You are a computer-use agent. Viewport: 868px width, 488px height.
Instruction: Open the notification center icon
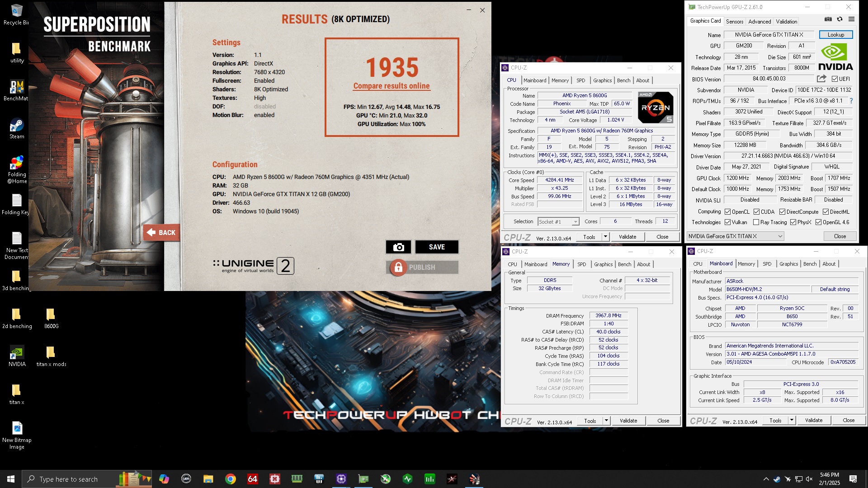tap(853, 479)
